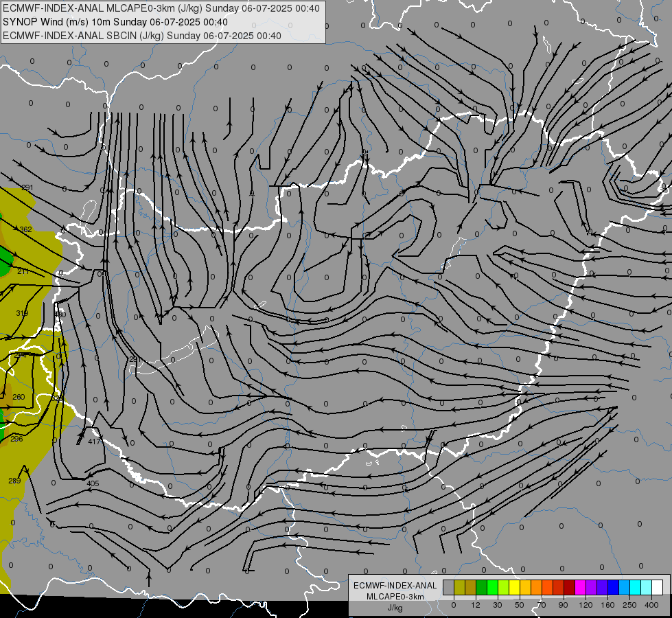The width and height of the screenshot is (672, 618).
Task: Click the pure blue swatch after tick 160
Action: tap(613, 587)
